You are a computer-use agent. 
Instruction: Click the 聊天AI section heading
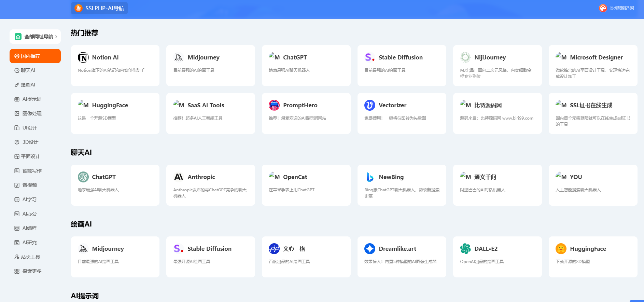tap(81, 152)
